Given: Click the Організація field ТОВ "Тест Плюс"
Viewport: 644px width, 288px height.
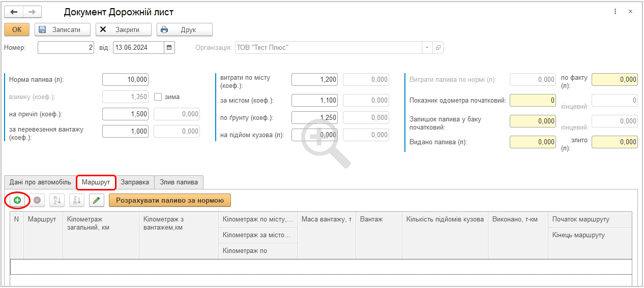Looking at the screenshot, I should coord(328,48).
